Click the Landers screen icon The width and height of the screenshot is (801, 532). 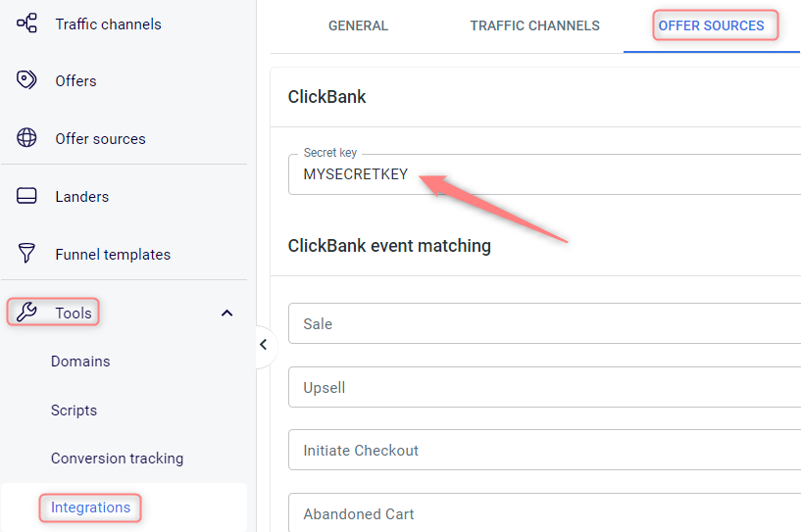pos(26,196)
